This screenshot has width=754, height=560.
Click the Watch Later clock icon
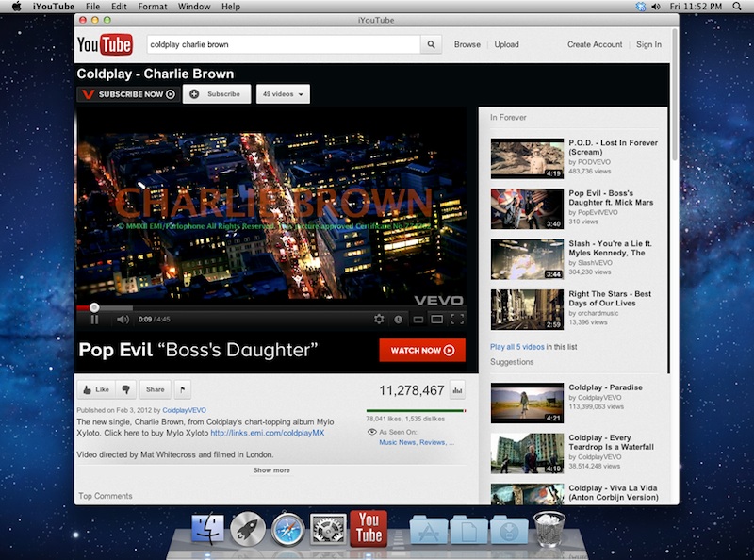pos(399,320)
